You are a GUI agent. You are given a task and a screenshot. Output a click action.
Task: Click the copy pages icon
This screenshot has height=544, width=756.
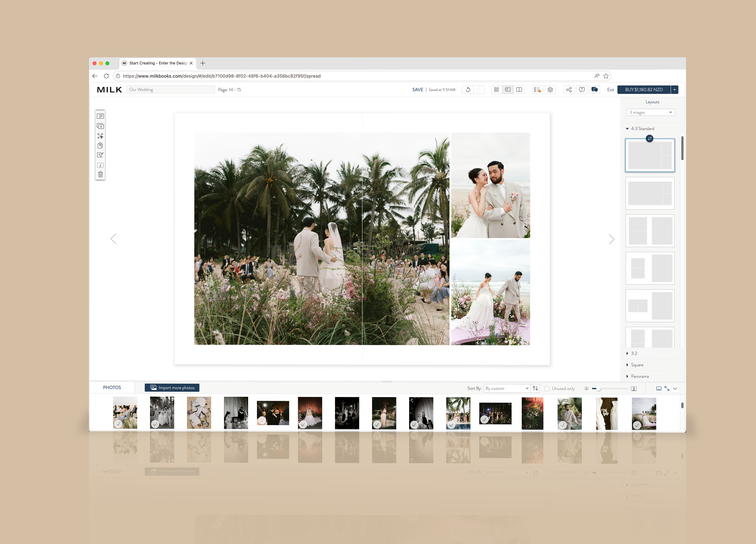pyautogui.click(x=100, y=146)
